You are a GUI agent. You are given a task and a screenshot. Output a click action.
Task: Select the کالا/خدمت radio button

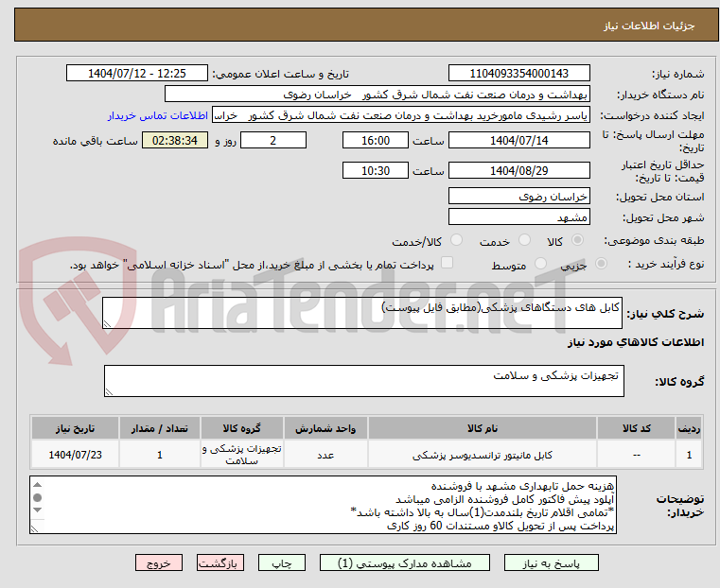[456, 240]
